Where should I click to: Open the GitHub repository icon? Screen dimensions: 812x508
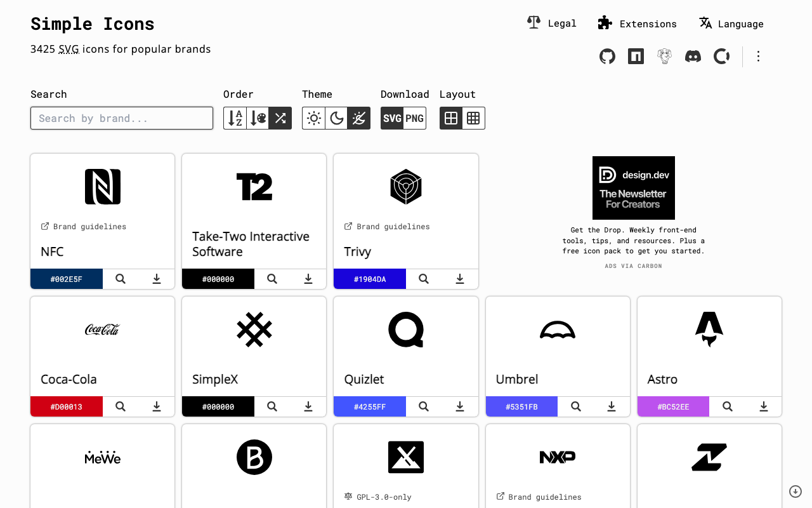[607, 57]
